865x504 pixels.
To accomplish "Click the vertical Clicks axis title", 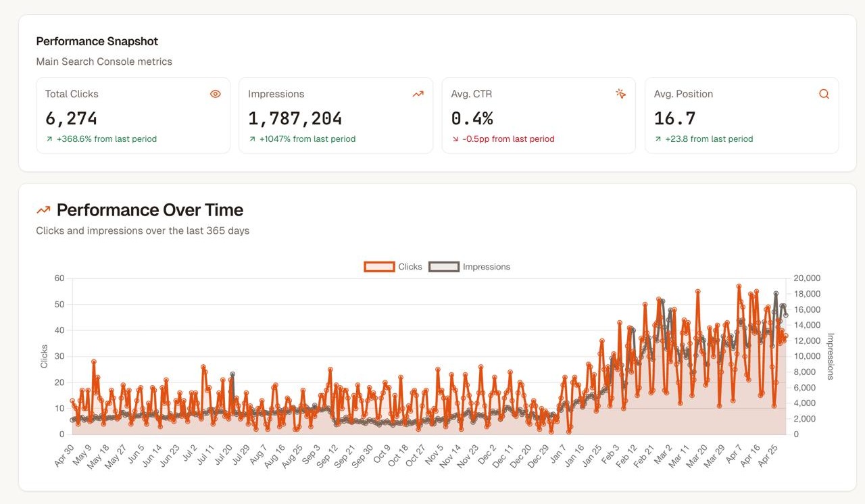I will 45,356.
